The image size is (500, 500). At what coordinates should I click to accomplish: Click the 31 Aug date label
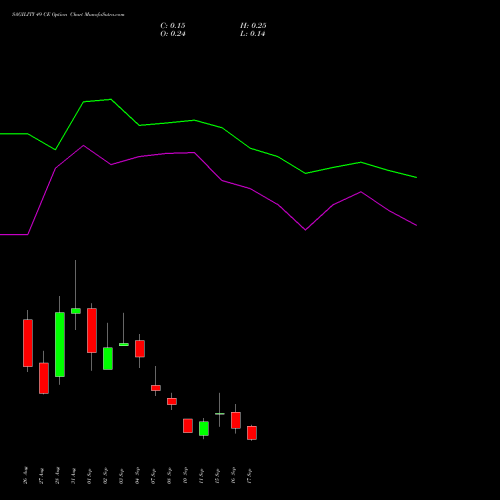coord(74,475)
